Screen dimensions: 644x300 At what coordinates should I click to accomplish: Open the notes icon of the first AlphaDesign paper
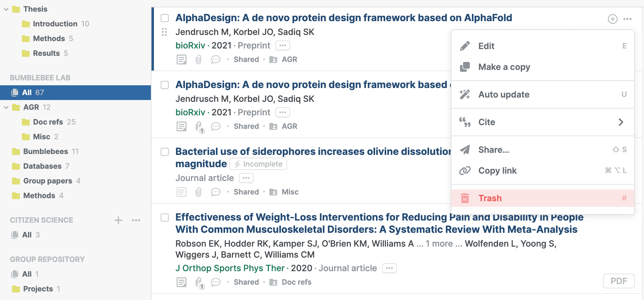point(181,60)
